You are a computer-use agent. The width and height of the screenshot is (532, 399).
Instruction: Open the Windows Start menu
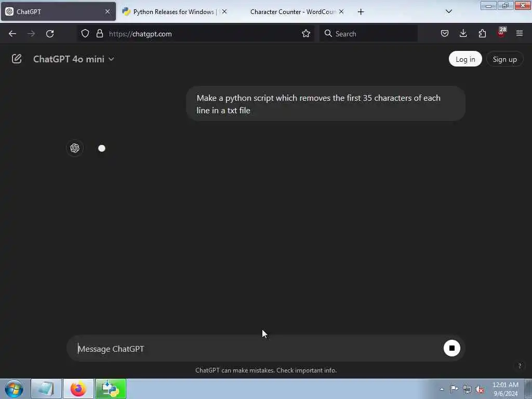[x=14, y=389]
